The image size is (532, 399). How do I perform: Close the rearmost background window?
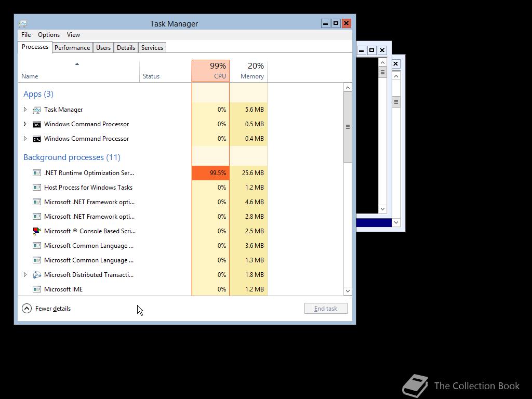(395, 64)
